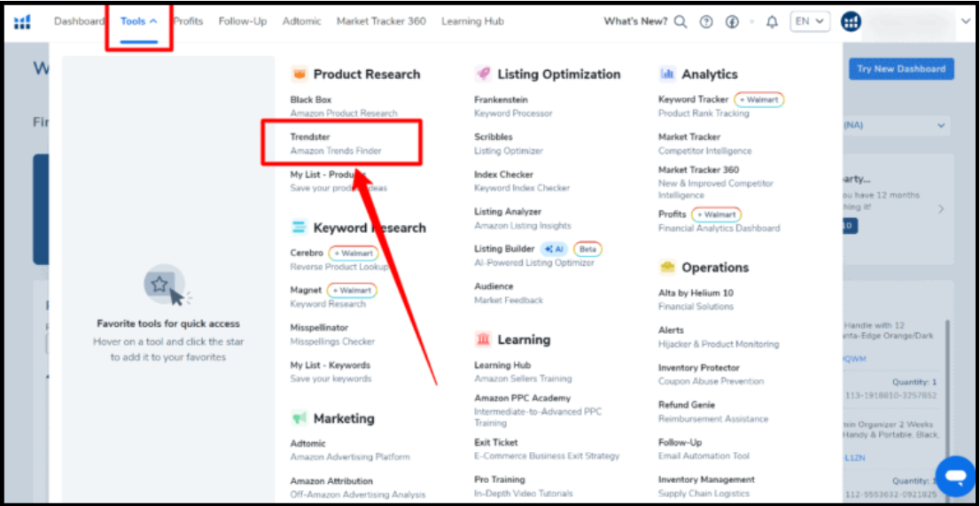Open the search magnifier icon

[x=681, y=22]
